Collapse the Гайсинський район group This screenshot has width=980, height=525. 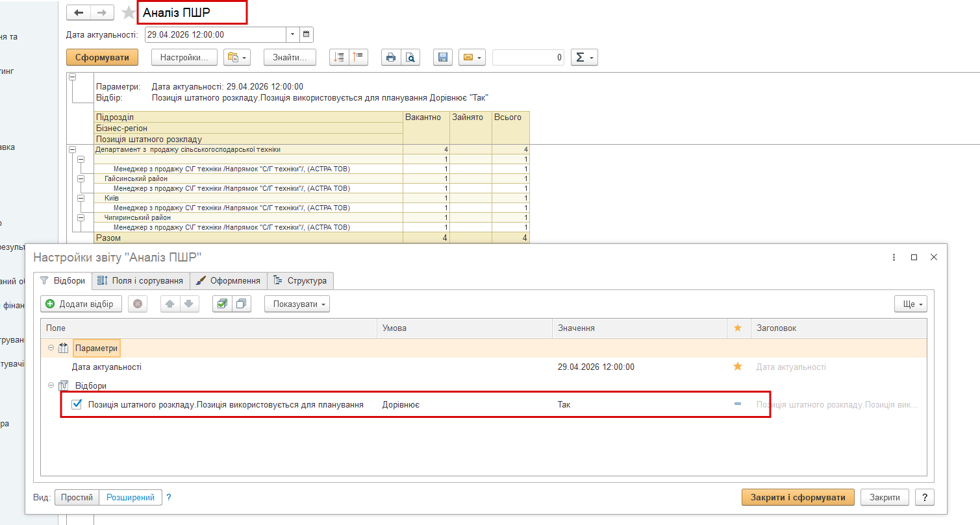click(x=81, y=178)
